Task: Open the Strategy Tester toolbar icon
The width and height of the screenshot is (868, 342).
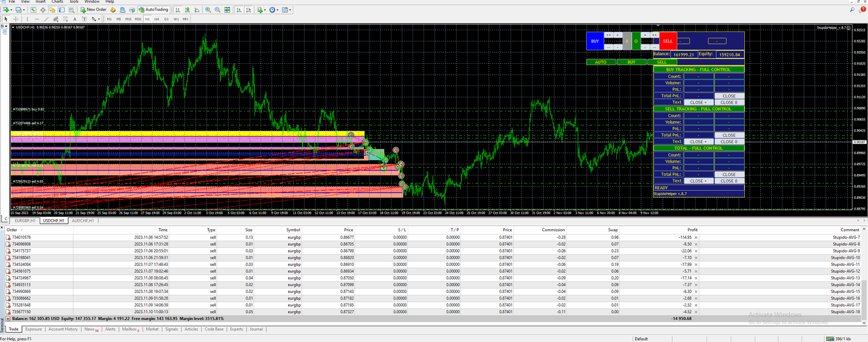Action: [71, 9]
